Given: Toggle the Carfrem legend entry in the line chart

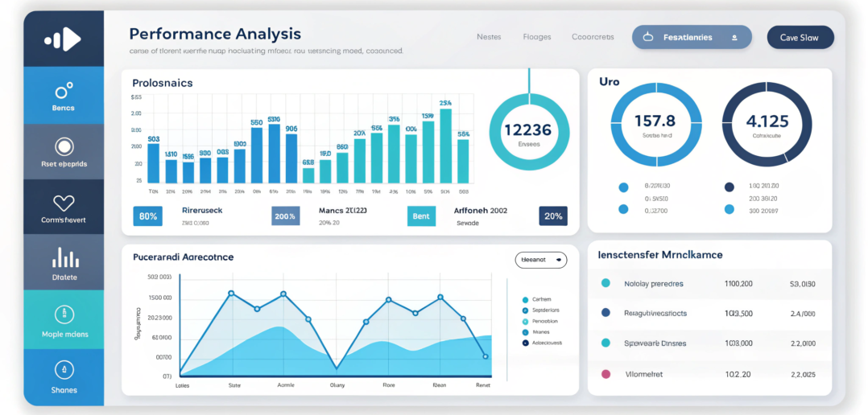Looking at the screenshot, I should tap(525, 298).
